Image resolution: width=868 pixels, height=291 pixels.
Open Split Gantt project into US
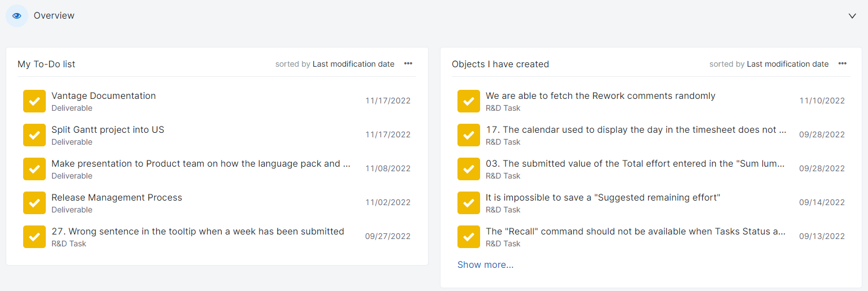(107, 130)
